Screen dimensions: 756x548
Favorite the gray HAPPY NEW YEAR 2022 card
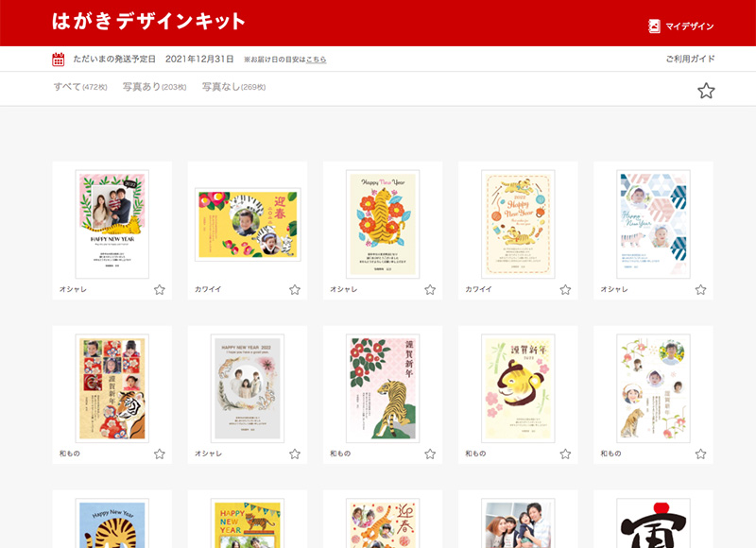[295, 454]
